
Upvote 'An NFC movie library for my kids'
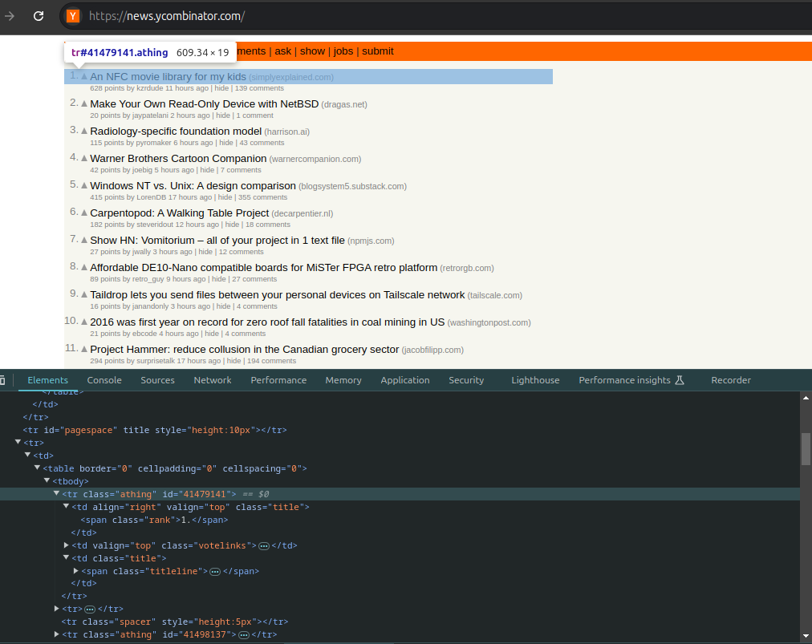point(84,77)
